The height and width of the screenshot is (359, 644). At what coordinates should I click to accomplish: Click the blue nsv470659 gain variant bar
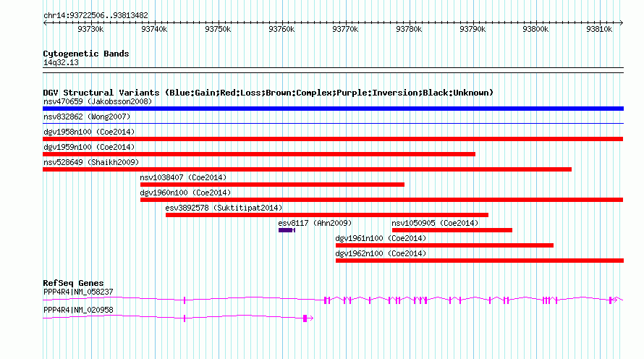(x=333, y=109)
